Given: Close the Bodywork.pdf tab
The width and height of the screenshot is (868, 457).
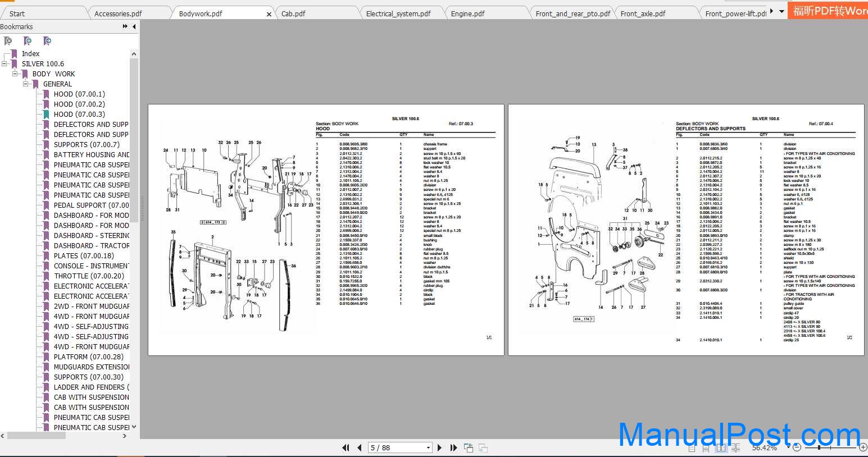Looking at the screenshot, I should pos(269,14).
